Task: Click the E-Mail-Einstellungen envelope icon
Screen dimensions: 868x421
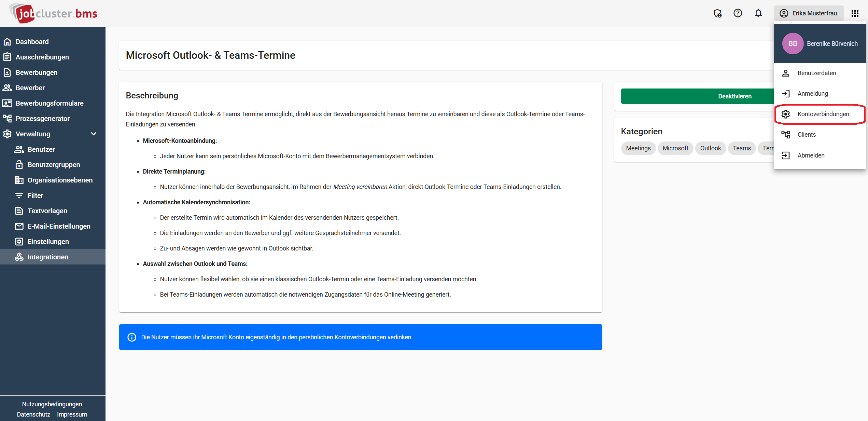Action: 19,226
